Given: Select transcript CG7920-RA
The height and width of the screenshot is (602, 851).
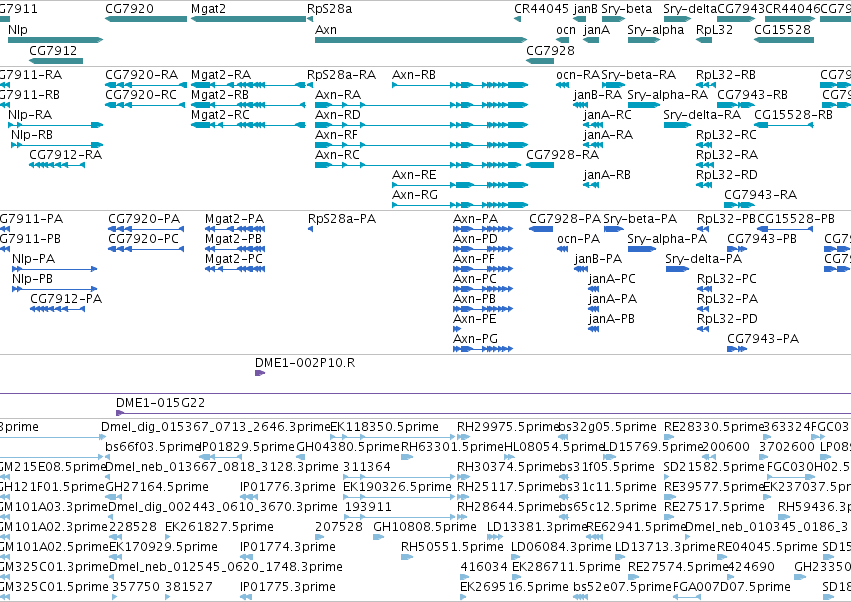Looking at the screenshot, I should click(141, 75).
